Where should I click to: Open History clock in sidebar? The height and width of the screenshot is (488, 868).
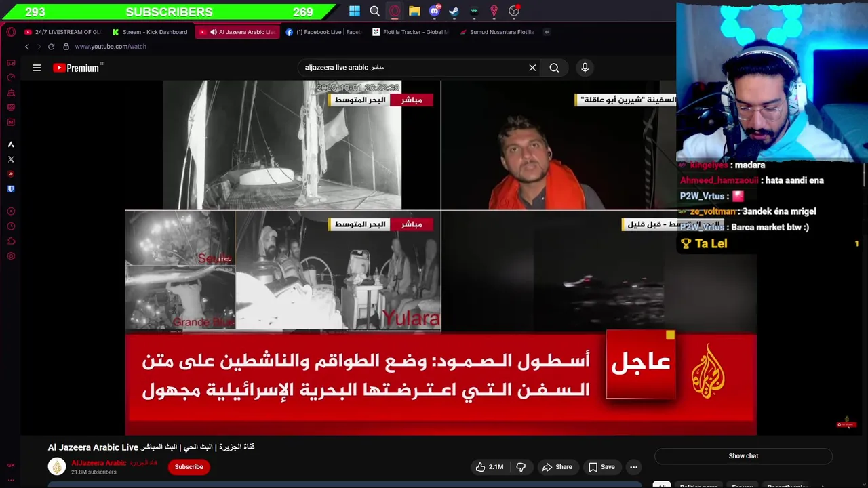coord(11,226)
